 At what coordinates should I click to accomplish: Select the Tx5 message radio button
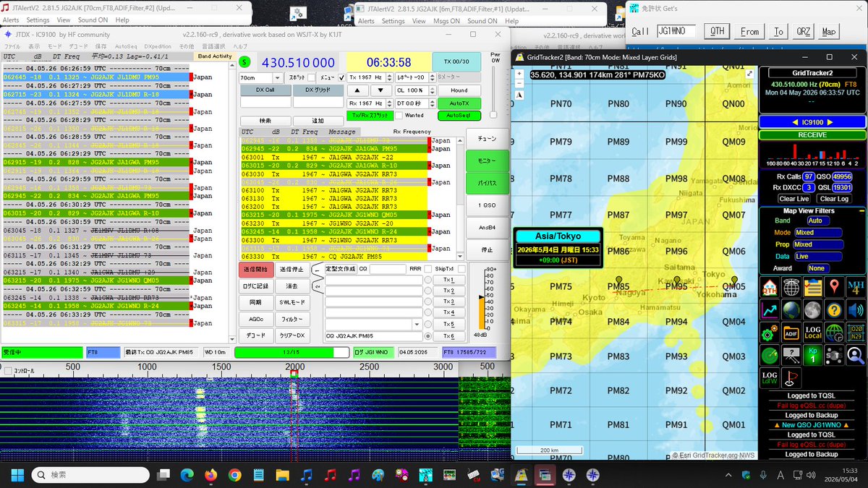[428, 325]
